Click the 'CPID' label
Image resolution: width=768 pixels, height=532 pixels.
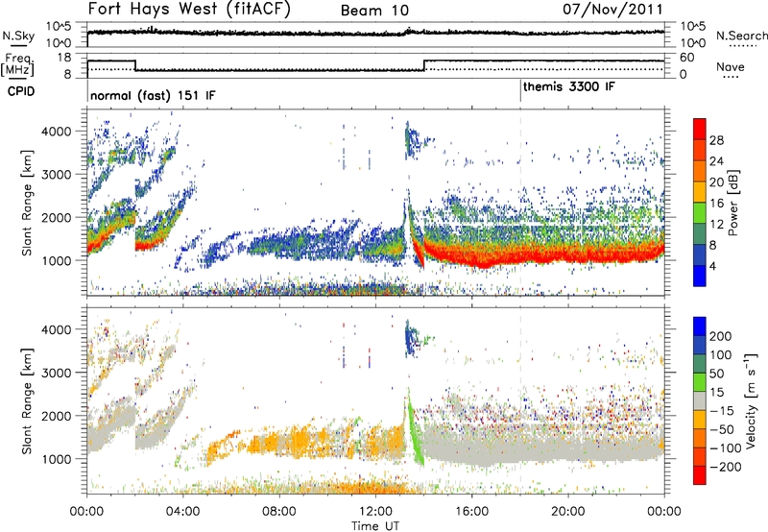(x=21, y=91)
